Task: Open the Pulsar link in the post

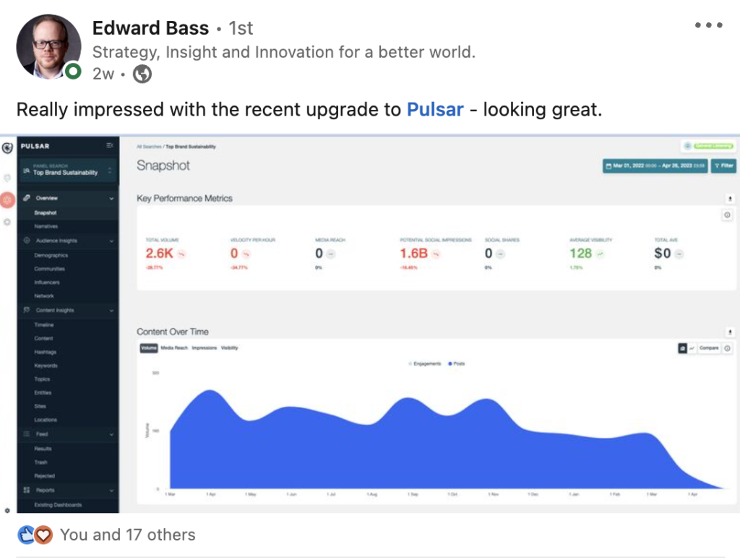Action: [434, 110]
